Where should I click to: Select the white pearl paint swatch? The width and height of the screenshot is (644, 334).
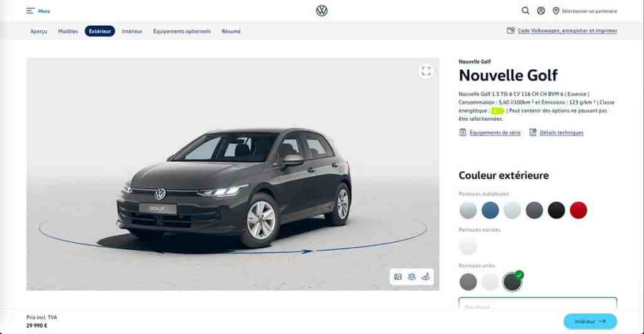pos(468,247)
